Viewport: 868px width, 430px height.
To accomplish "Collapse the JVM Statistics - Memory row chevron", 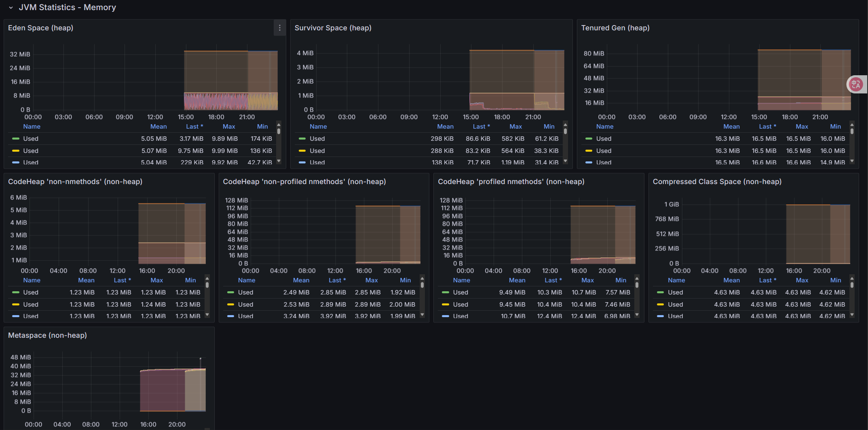I will point(11,8).
